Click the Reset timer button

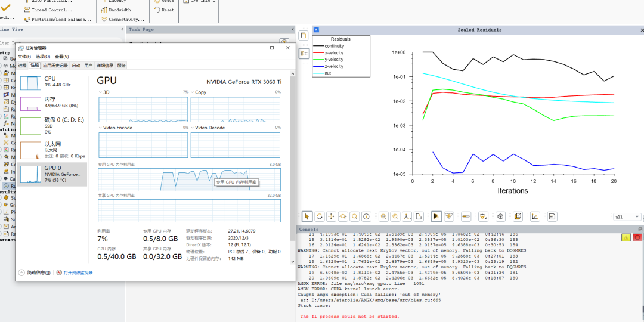(164, 10)
